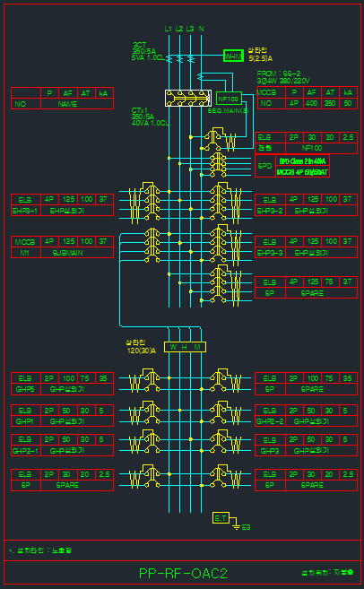Select the GHP2-2 circuit cell
Viewport: 364px width, 589px height.
pyautogui.click(x=270, y=421)
